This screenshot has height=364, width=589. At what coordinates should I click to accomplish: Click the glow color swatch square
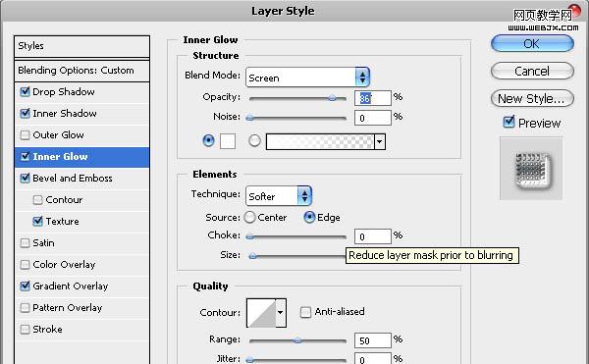pyautogui.click(x=228, y=141)
